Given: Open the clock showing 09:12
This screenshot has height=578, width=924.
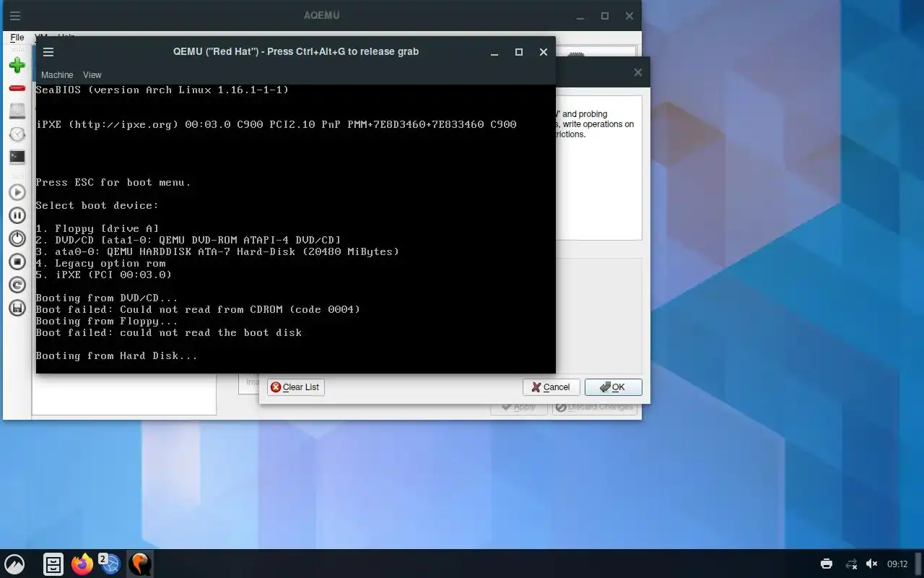Looking at the screenshot, I should tap(897, 564).
